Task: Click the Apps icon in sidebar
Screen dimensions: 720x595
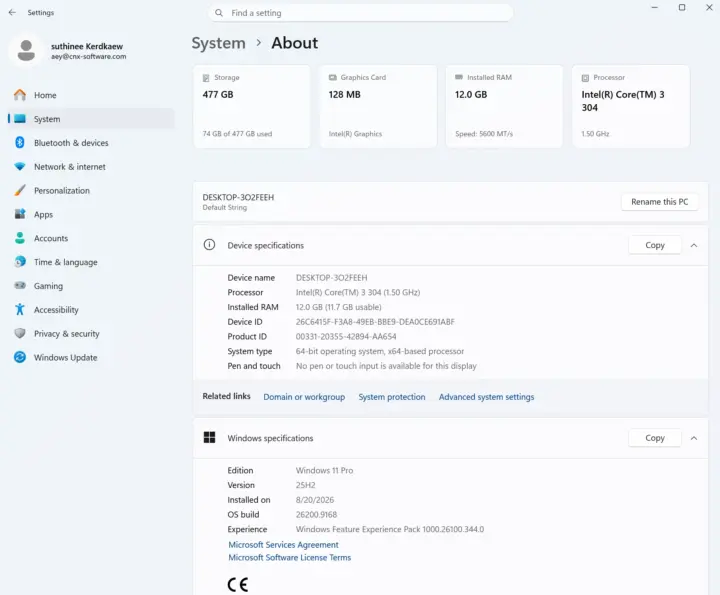Action: coord(20,214)
